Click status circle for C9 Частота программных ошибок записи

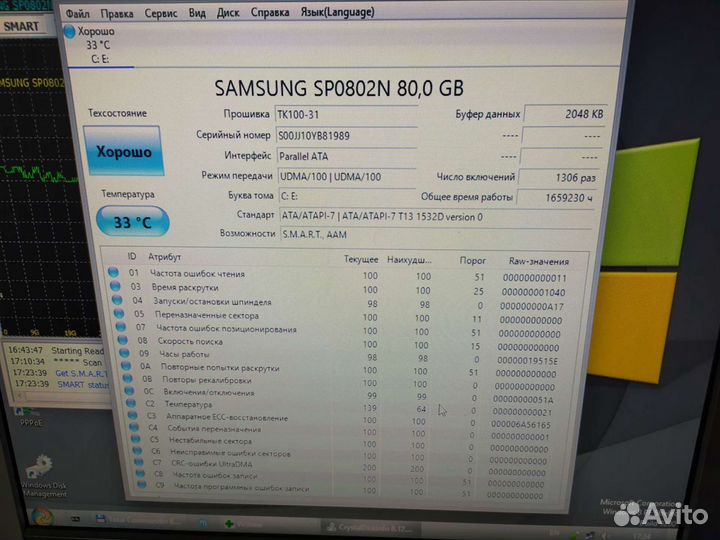(x=142, y=484)
